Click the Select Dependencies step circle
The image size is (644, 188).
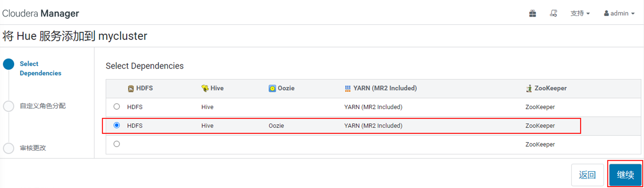(9, 64)
